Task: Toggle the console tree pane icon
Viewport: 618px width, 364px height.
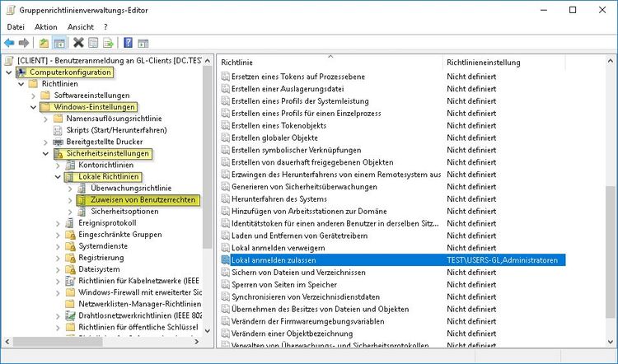Action: click(x=59, y=43)
